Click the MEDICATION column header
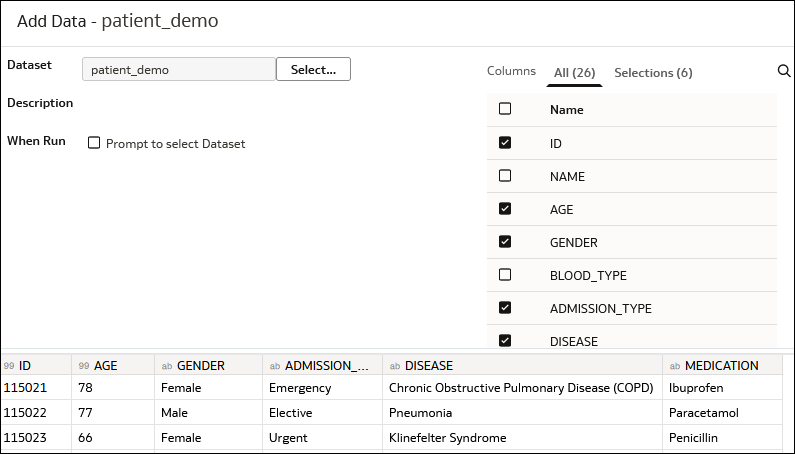 tap(721, 366)
